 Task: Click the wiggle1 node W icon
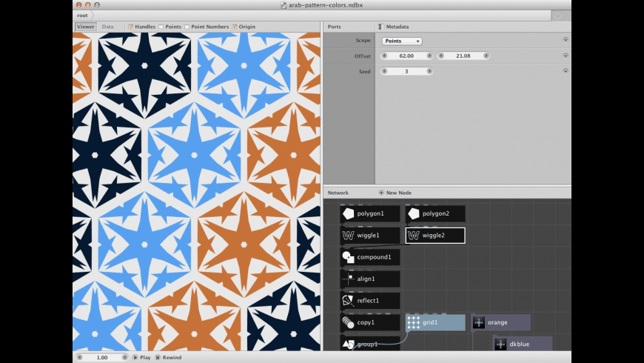pyautogui.click(x=349, y=236)
